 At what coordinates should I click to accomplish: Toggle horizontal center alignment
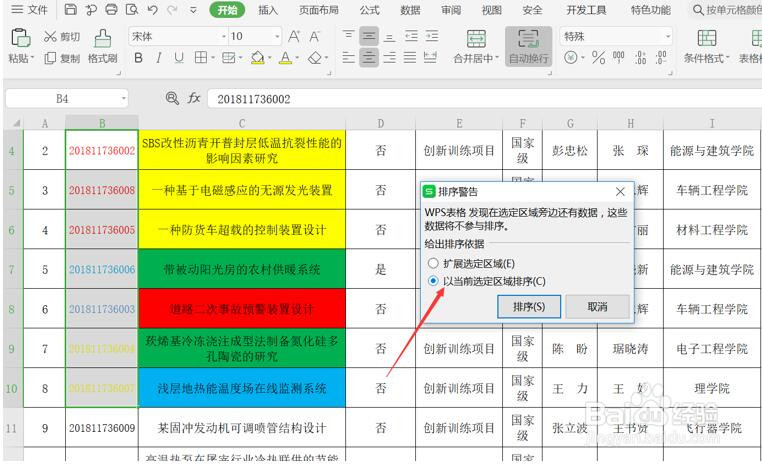369,57
